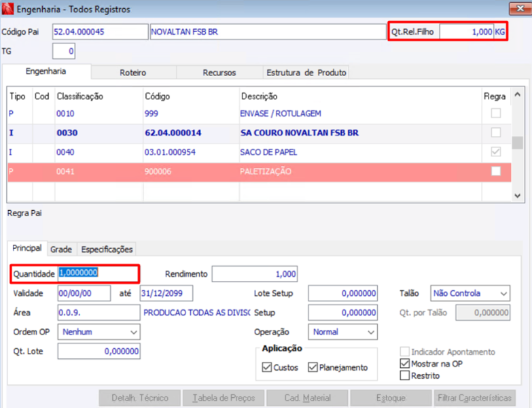
Task: Open the Estrutura de Produto tab
Action: 306,73
